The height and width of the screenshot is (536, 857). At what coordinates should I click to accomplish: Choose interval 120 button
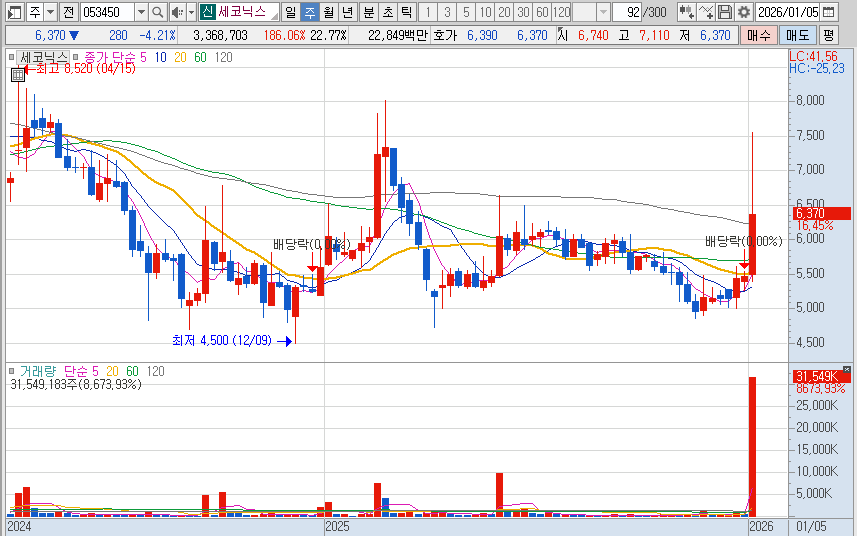(x=561, y=11)
